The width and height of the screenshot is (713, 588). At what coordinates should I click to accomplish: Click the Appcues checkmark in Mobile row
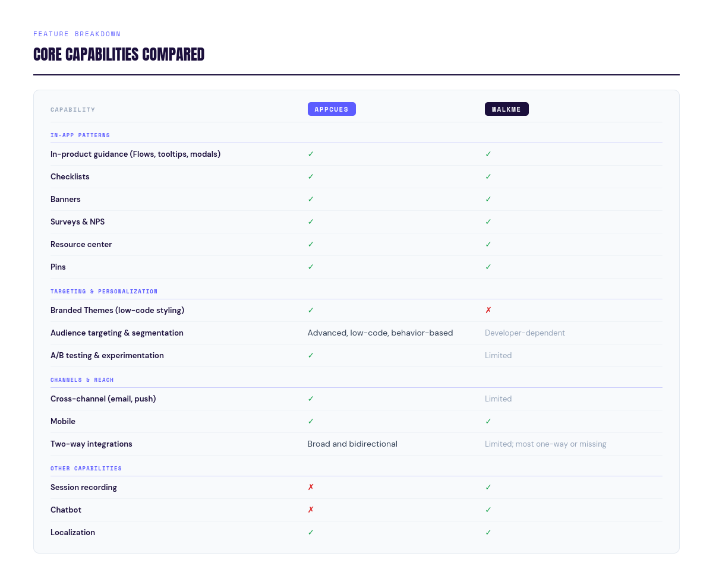coord(311,422)
